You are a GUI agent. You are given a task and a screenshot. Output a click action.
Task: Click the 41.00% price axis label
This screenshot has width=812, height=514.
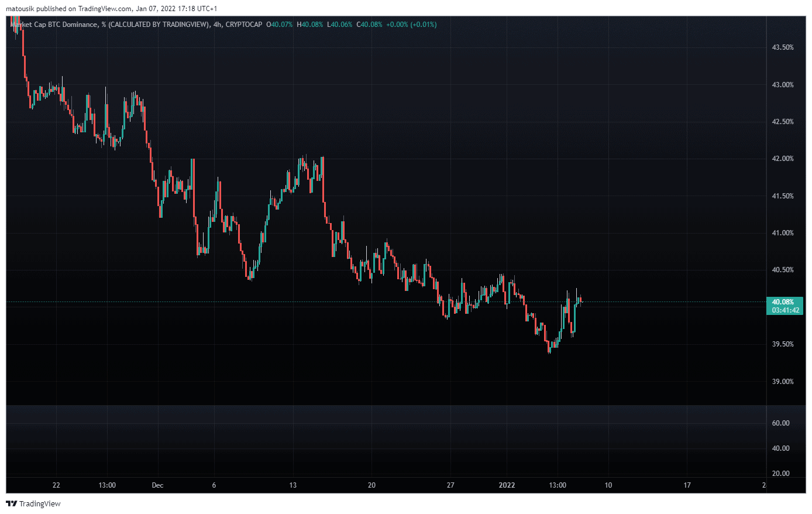point(783,233)
